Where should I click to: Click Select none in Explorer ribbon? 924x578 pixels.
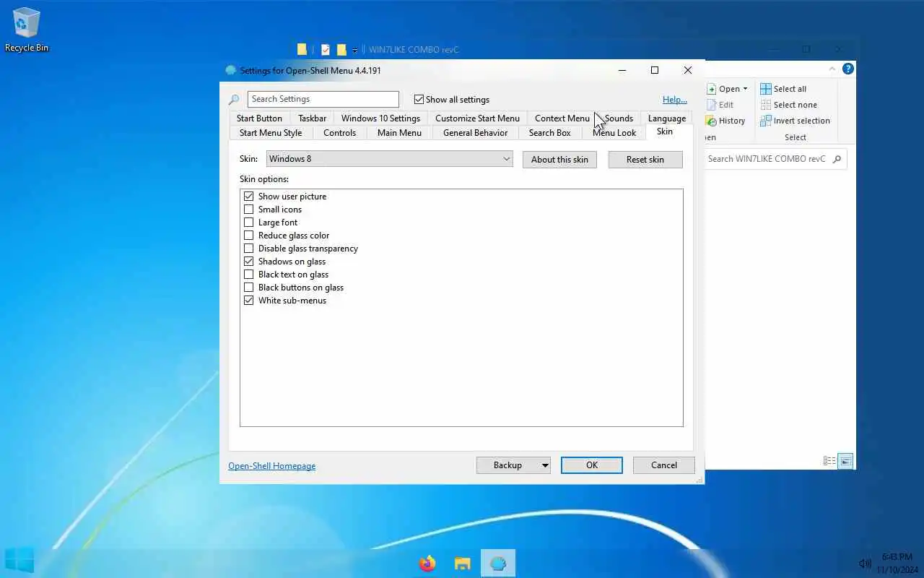pos(788,105)
